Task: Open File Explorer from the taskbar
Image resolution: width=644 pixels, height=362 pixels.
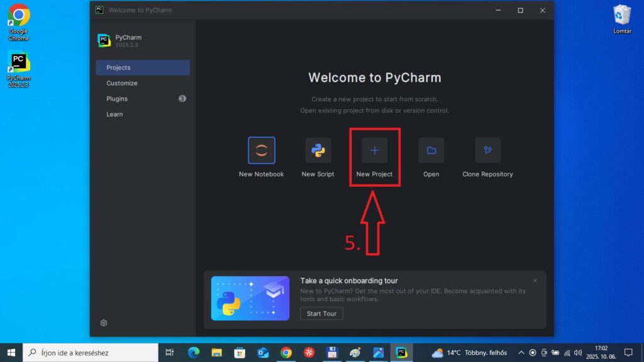Action: 216,353
